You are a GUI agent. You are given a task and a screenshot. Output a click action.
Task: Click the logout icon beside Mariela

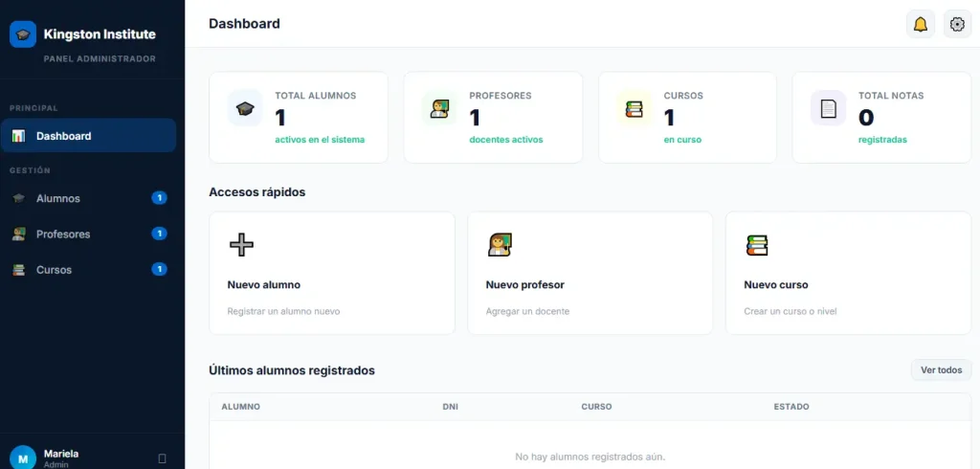pyautogui.click(x=162, y=458)
